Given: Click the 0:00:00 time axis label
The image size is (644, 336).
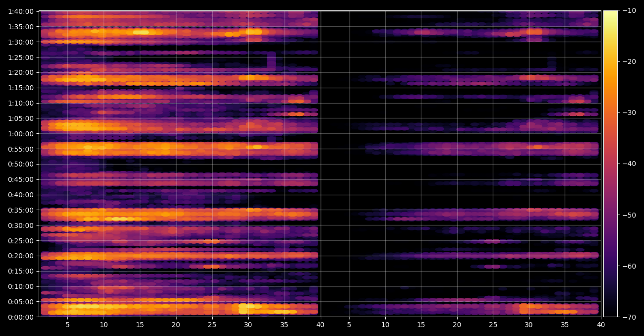Looking at the screenshot, I should pyautogui.click(x=21, y=317).
